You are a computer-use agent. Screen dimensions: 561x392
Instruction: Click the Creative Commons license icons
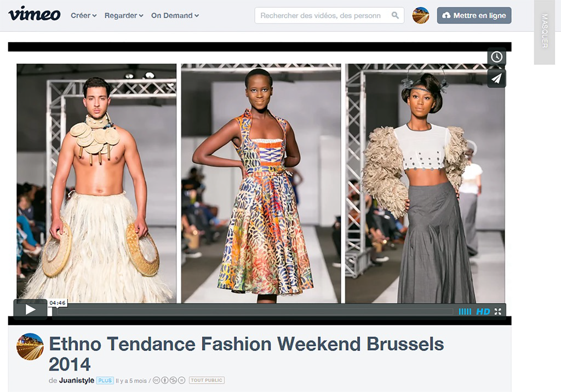point(169,380)
